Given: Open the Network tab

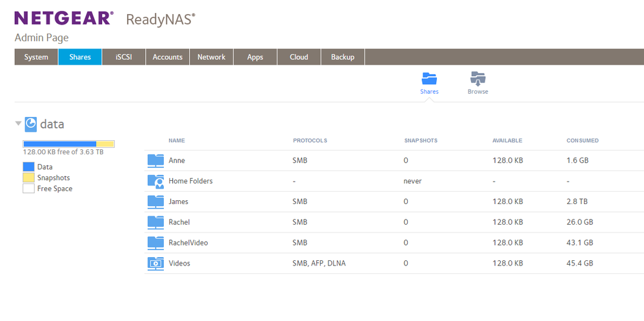Looking at the screenshot, I should coord(211,57).
